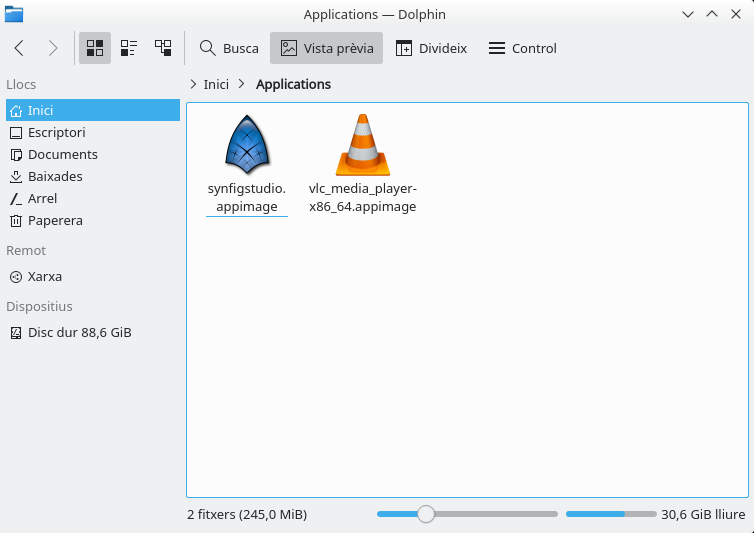The width and height of the screenshot is (754, 533).
Task: Go back with the left arrow button
Action: click(x=19, y=48)
